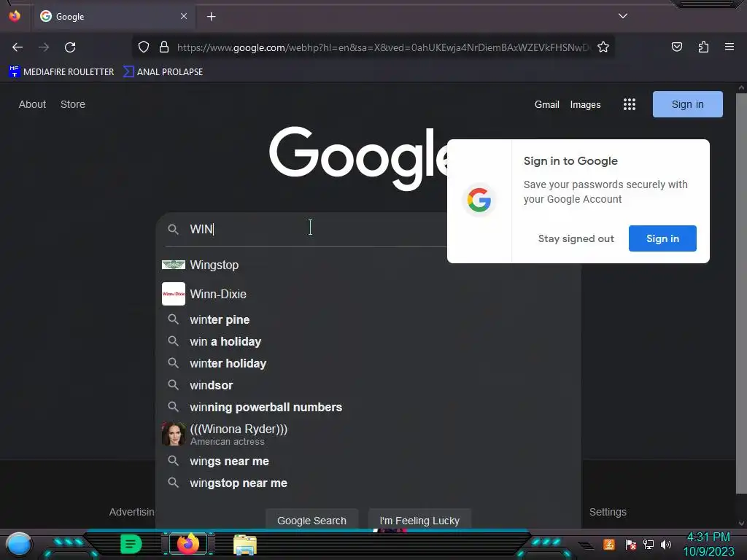The height and width of the screenshot is (560, 747).
Task: Open the Action Center flag tray icon
Action: click(x=631, y=544)
